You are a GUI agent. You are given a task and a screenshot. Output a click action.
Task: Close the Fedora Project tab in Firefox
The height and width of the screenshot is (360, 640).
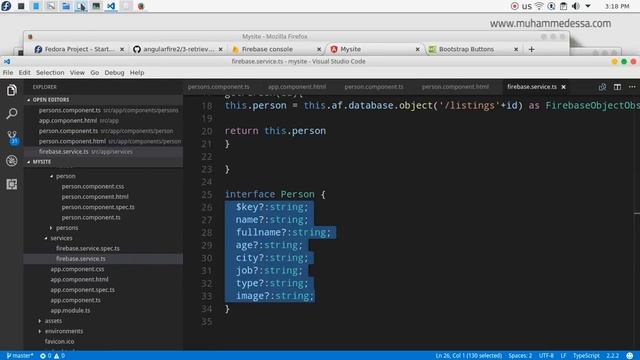pos(122,49)
